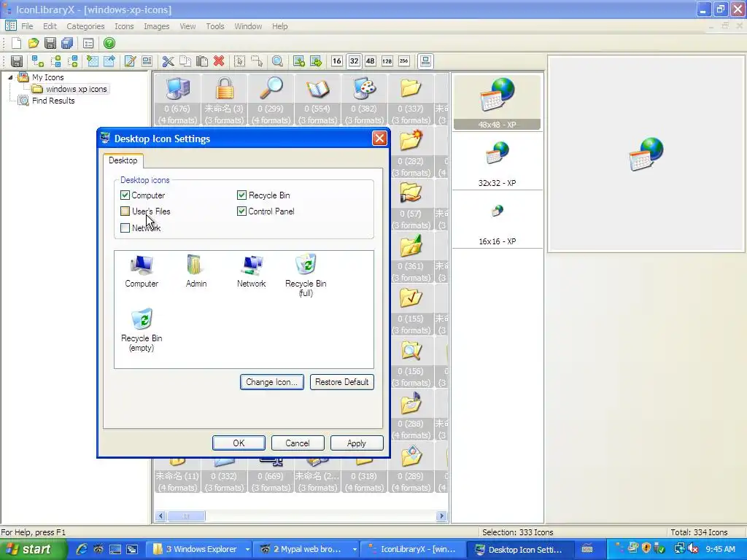Click the Export image icon with green arrow

pyautogui.click(x=316, y=61)
